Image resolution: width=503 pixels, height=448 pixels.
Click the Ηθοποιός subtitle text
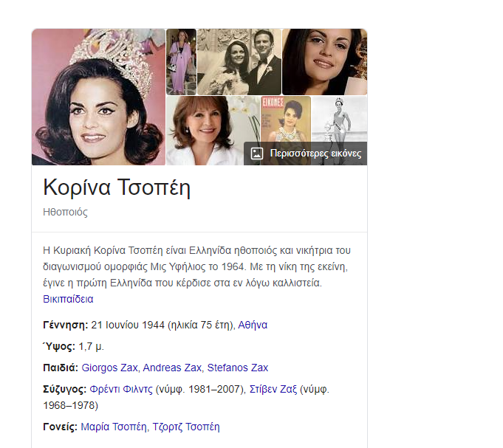(65, 212)
